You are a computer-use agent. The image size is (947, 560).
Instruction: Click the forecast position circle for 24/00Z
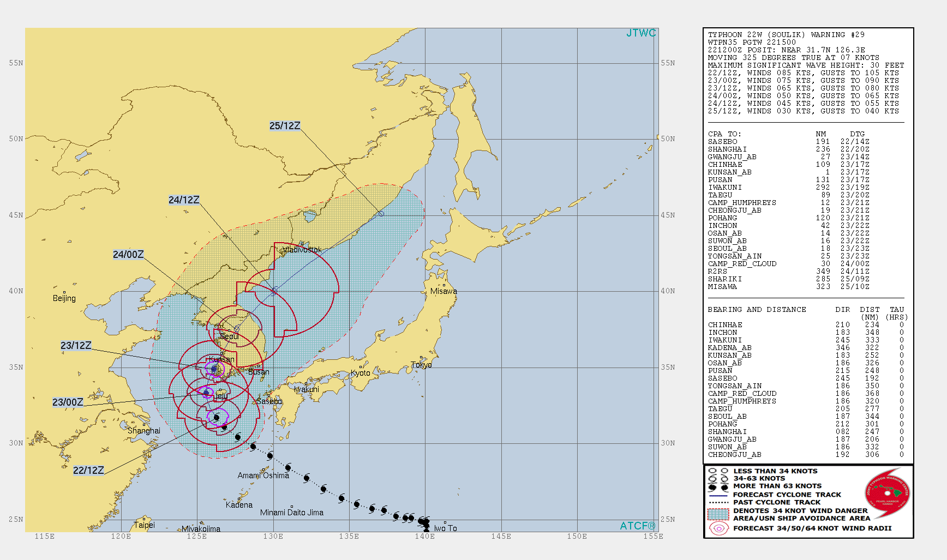pos(236,329)
